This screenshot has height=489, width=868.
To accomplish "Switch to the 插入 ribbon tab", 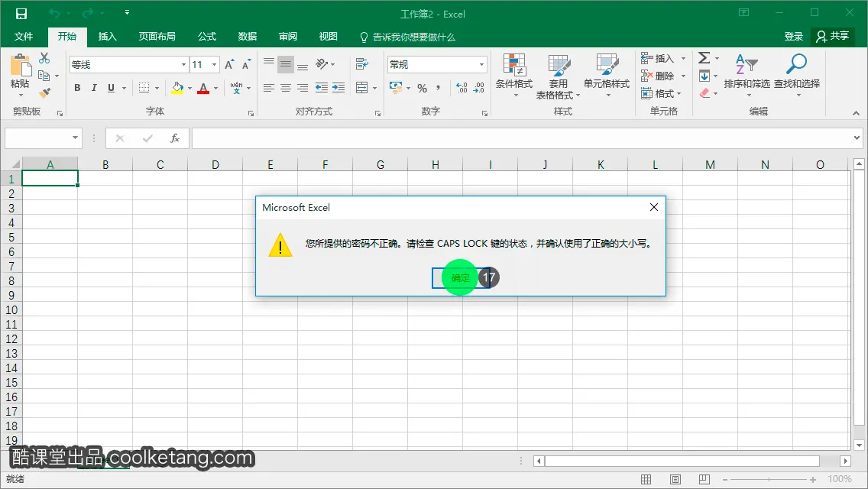I will click(108, 37).
